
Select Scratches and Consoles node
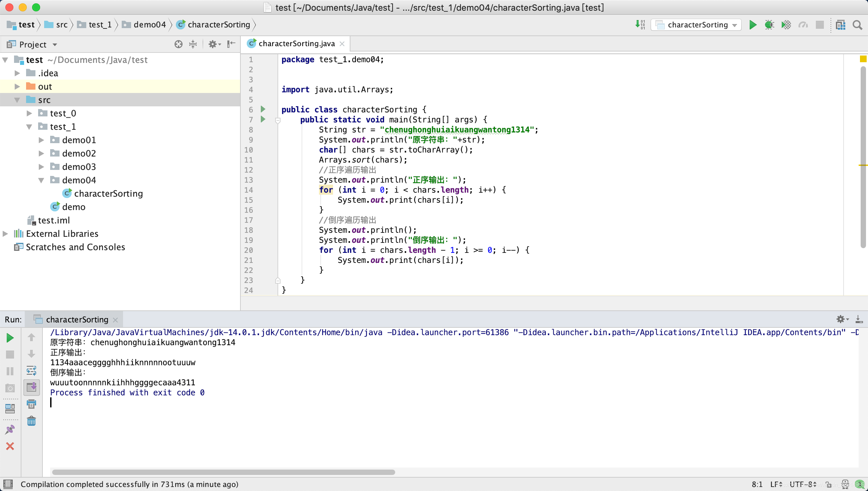[x=70, y=247]
